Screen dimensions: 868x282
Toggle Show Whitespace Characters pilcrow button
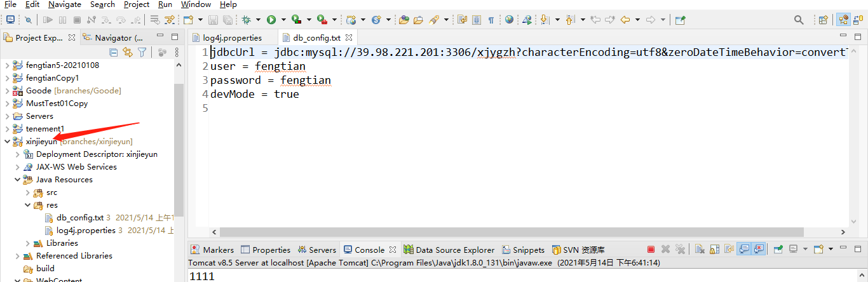[x=491, y=20]
